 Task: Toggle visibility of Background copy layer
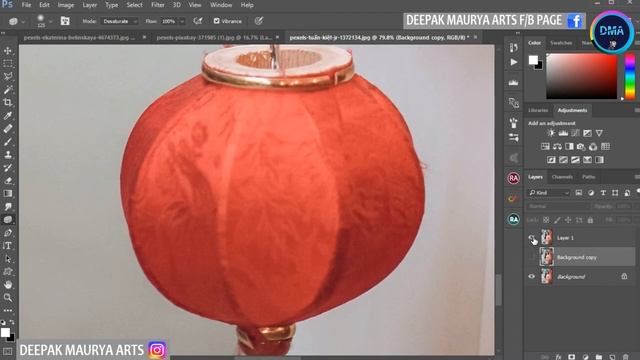532,257
